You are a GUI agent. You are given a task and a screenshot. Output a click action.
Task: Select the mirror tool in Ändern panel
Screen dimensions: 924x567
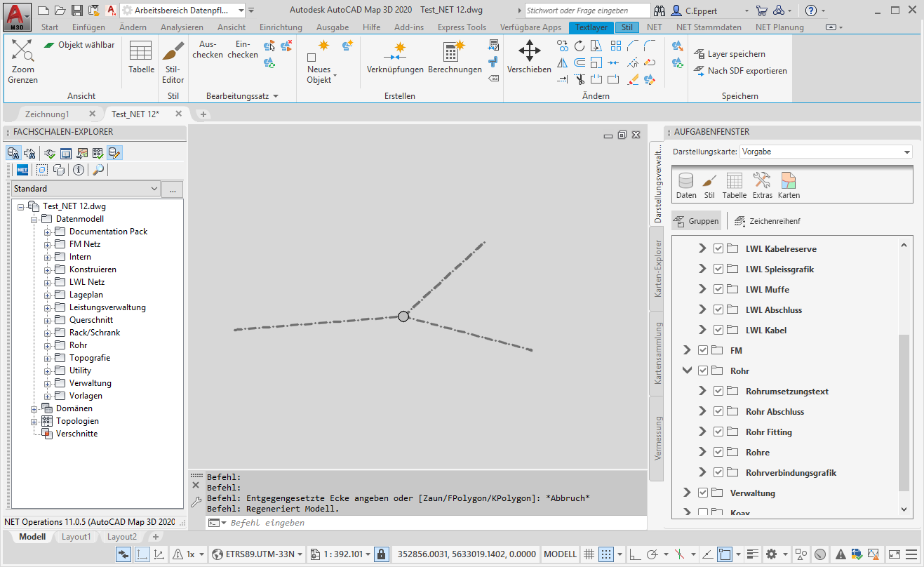coord(563,63)
